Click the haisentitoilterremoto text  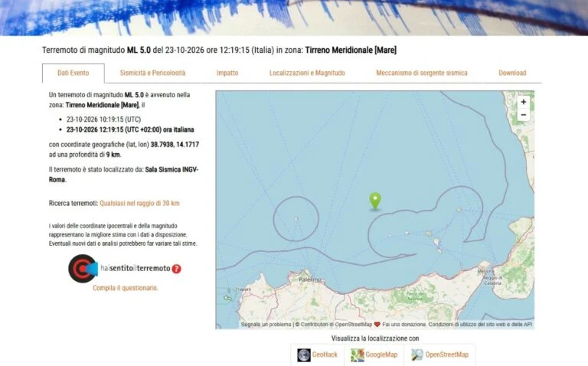point(136,269)
